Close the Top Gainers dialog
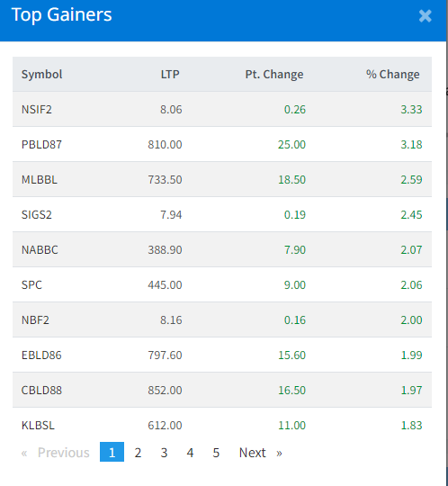 point(426,16)
